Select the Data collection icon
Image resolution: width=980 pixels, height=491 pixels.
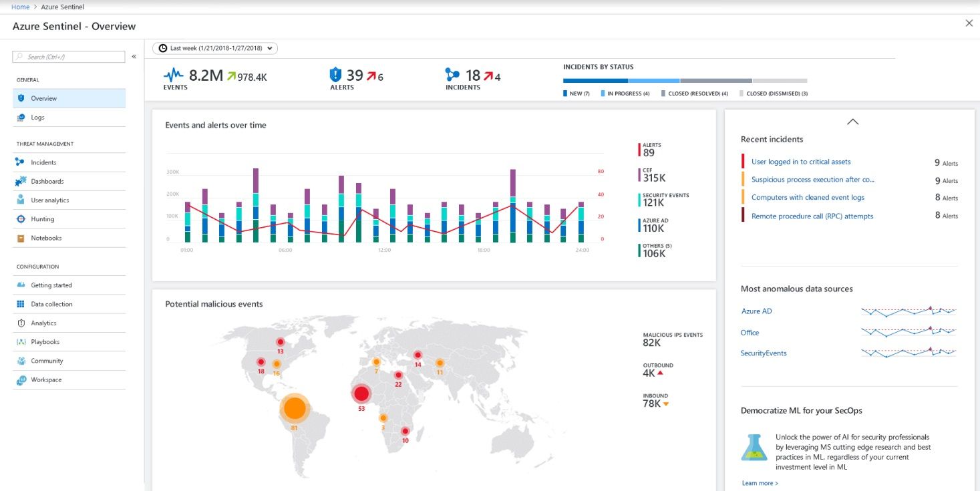[x=21, y=304]
